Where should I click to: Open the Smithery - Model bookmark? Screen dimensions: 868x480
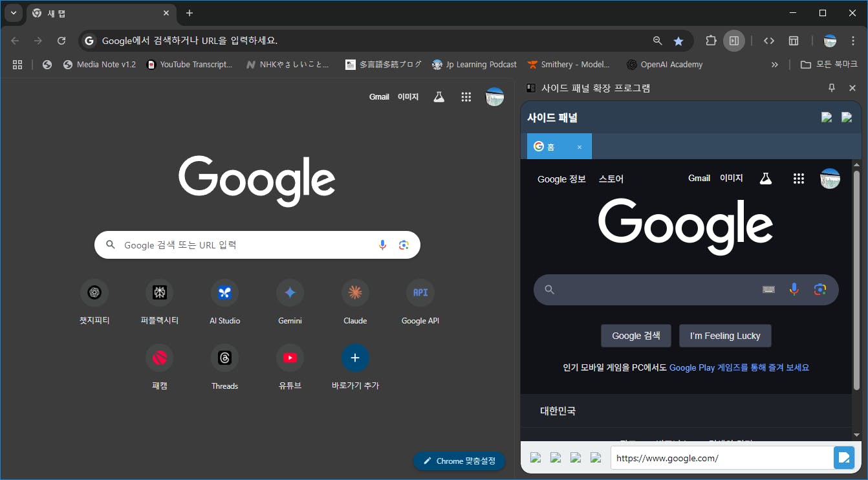click(x=569, y=65)
